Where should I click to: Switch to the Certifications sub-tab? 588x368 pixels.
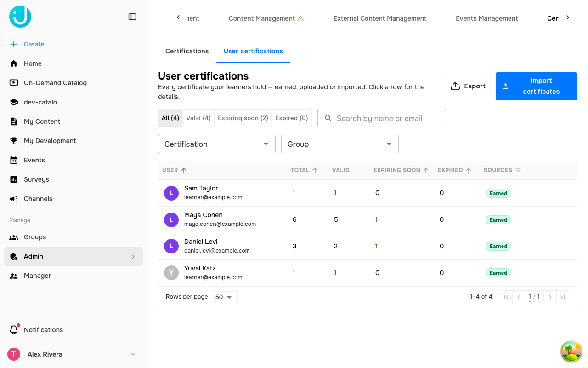tap(187, 51)
